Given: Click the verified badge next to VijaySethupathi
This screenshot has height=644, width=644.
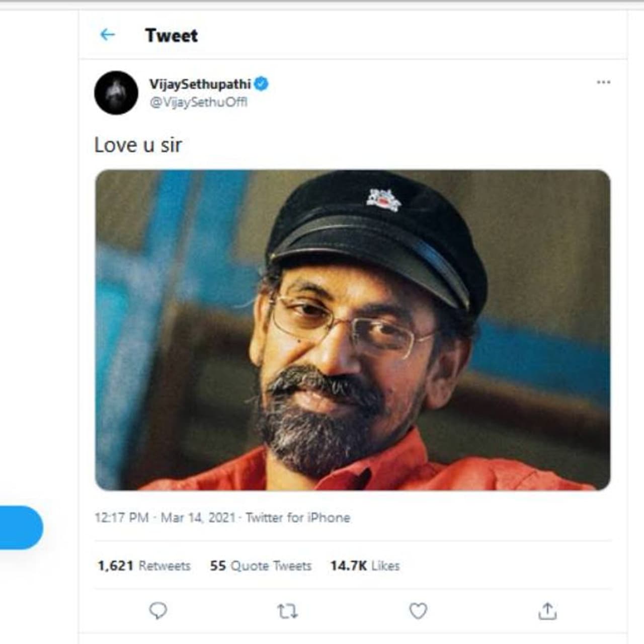Looking at the screenshot, I should click(x=262, y=85).
